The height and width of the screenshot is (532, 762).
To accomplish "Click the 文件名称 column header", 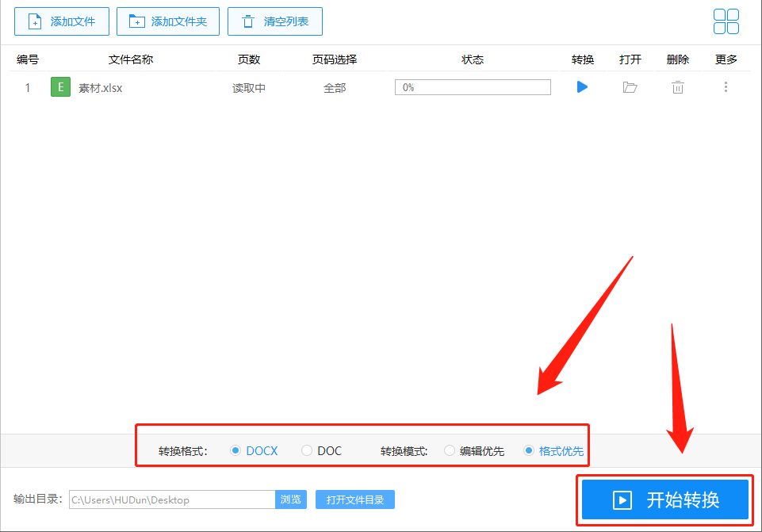I will click(131, 59).
